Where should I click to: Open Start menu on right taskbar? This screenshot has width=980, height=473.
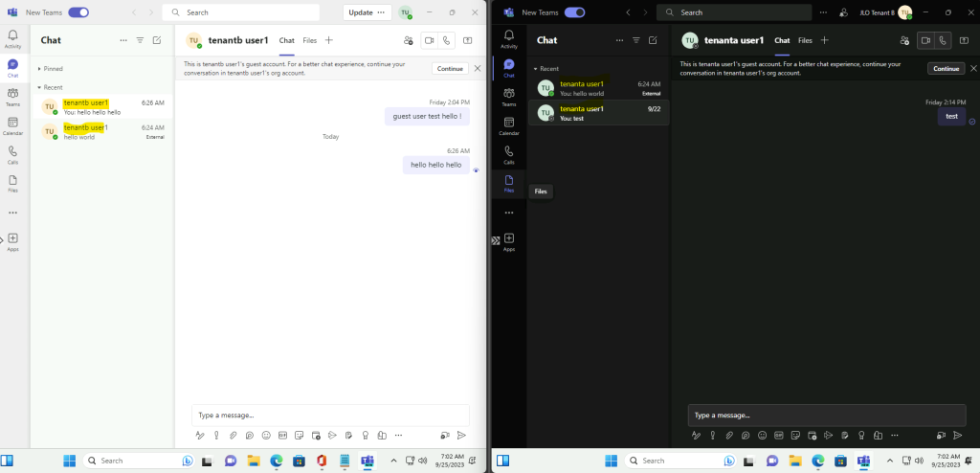611,461
